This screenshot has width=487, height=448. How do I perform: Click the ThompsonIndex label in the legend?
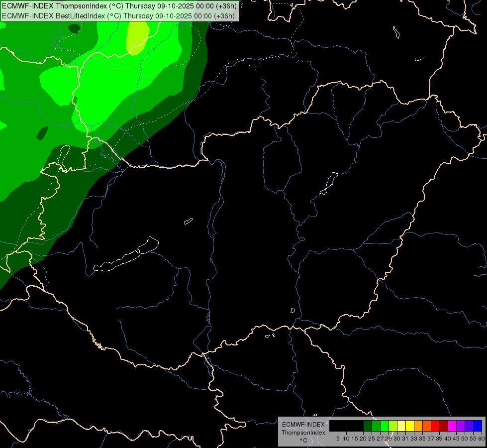point(303,433)
